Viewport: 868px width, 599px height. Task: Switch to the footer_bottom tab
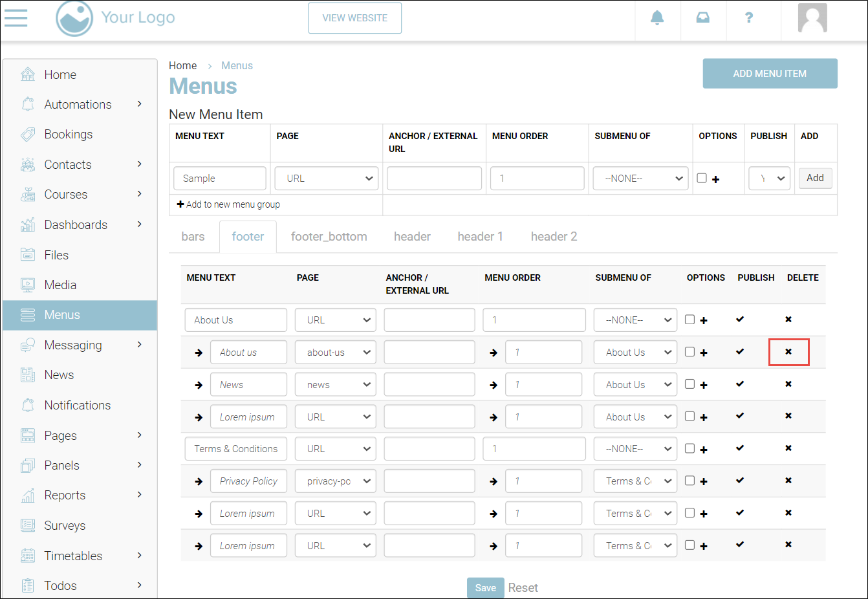(x=329, y=237)
